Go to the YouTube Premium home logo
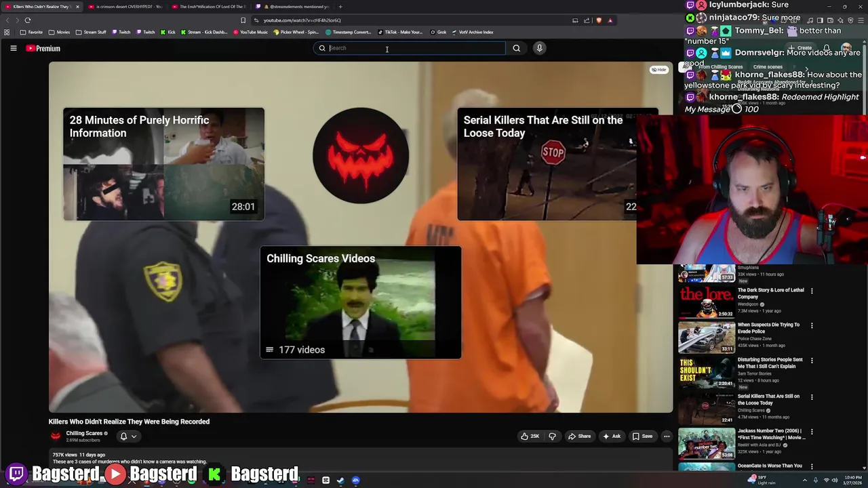Viewport: 868px width, 488px height. [43, 48]
